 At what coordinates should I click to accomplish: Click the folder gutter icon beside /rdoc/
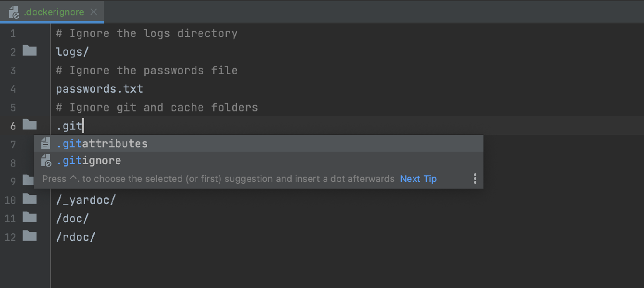(30, 236)
